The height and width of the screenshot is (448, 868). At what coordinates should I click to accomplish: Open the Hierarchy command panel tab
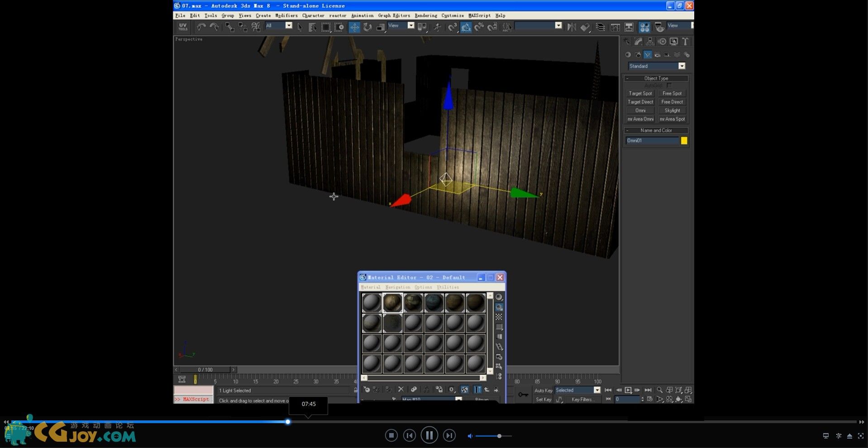(650, 42)
